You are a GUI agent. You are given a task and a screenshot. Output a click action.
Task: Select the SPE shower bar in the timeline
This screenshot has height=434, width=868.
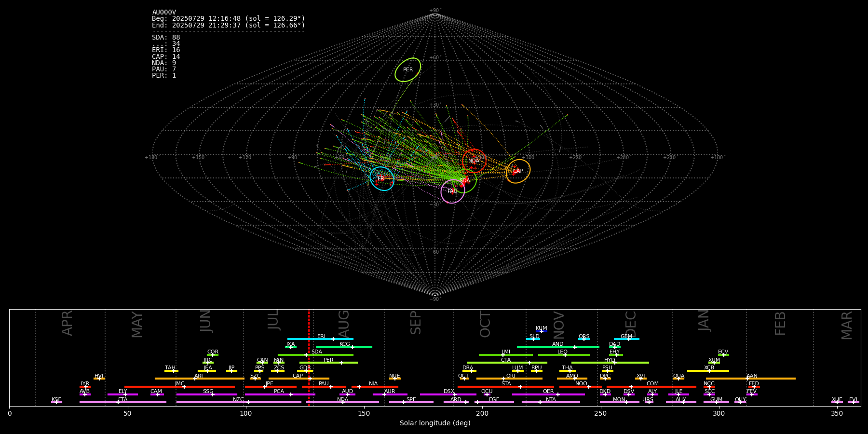[411, 402]
